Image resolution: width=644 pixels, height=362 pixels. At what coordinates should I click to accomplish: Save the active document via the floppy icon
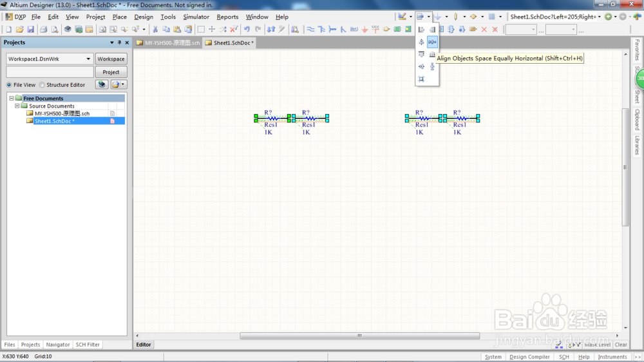30,30
